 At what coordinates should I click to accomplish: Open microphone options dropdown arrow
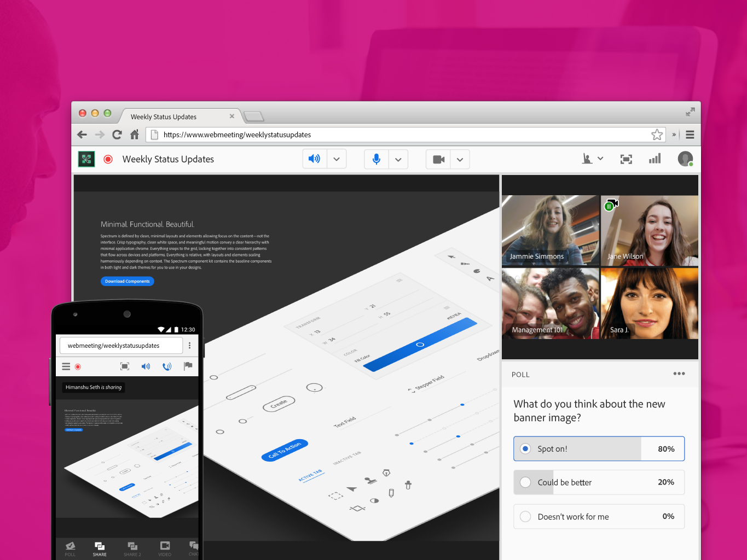(x=398, y=159)
